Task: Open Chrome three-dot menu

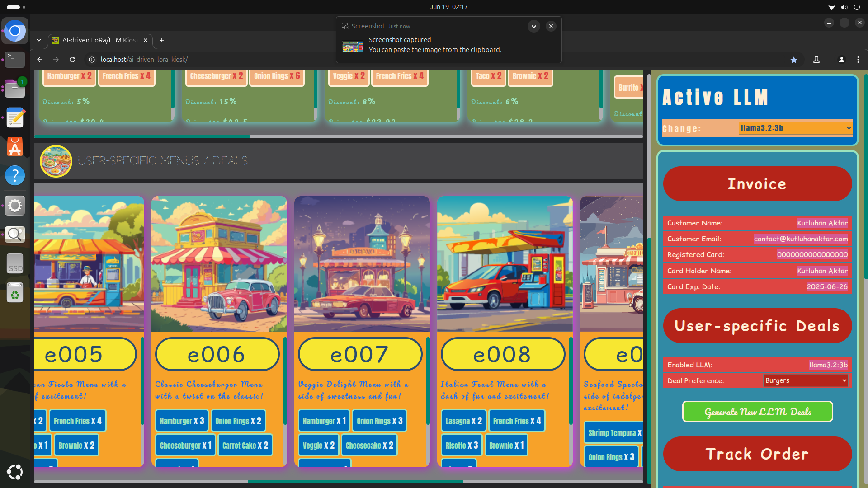Action: (858, 60)
